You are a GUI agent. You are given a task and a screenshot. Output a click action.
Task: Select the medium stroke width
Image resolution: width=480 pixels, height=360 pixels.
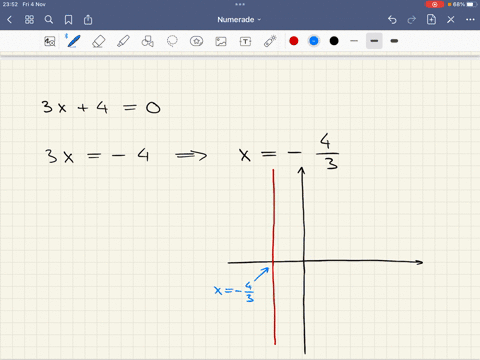[374, 41]
